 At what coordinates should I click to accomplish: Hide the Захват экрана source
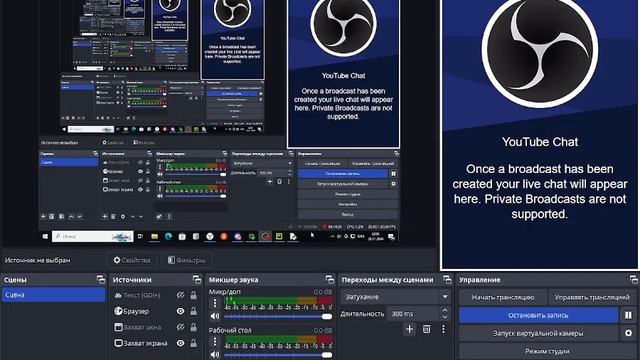click(x=180, y=343)
